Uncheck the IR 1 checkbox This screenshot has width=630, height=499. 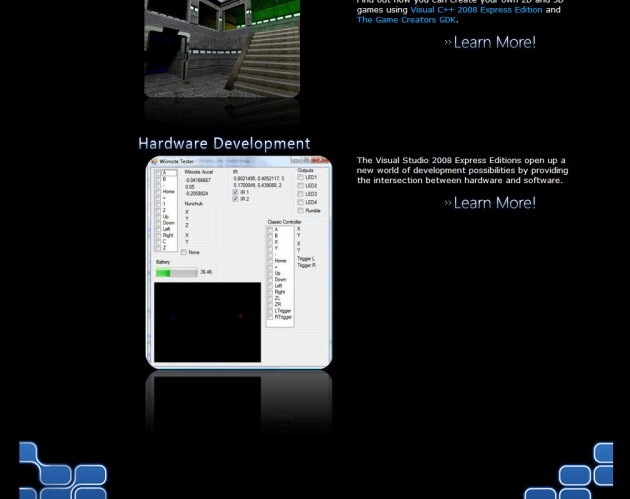click(x=235, y=192)
